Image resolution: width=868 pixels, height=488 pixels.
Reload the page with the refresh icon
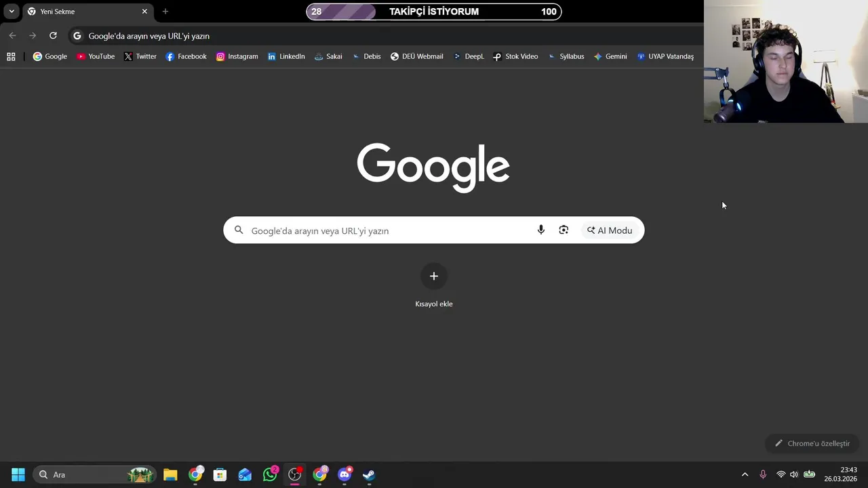coord(53,36)
